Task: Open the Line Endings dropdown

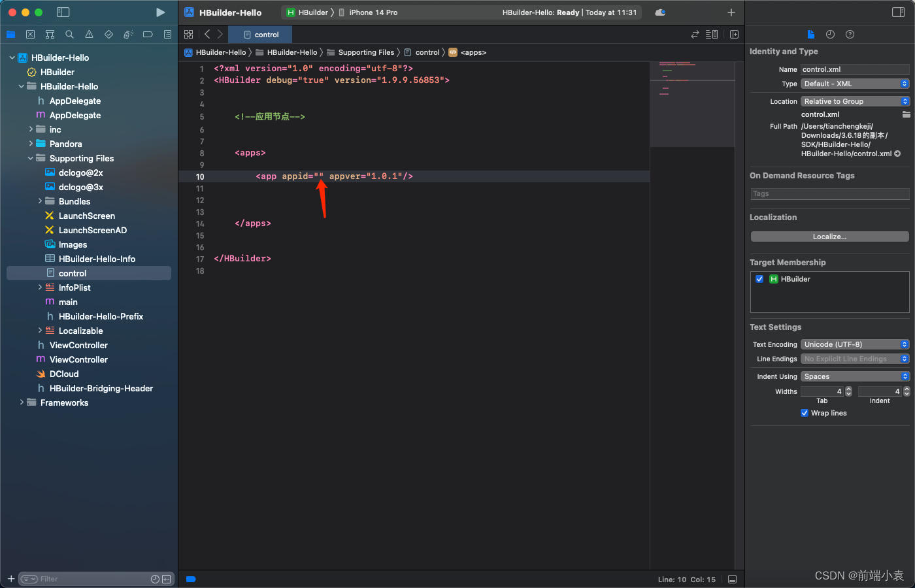Action: (855, 359)
